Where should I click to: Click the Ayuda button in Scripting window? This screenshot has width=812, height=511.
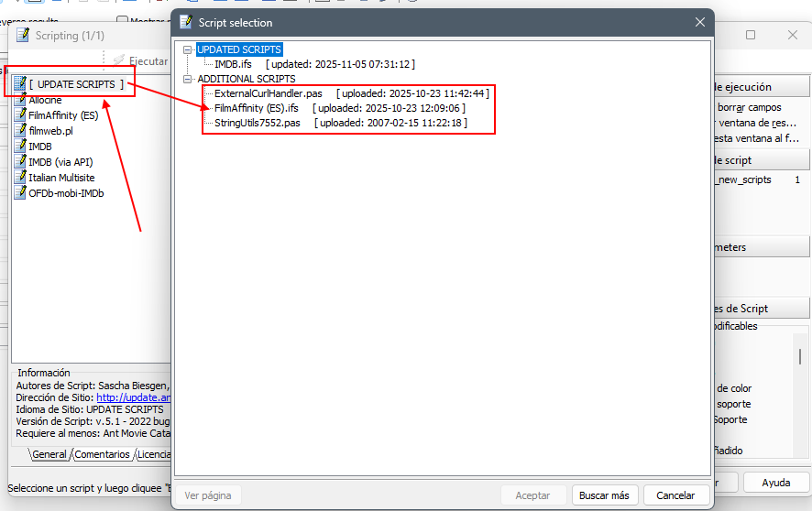click(x=775, y=483)
